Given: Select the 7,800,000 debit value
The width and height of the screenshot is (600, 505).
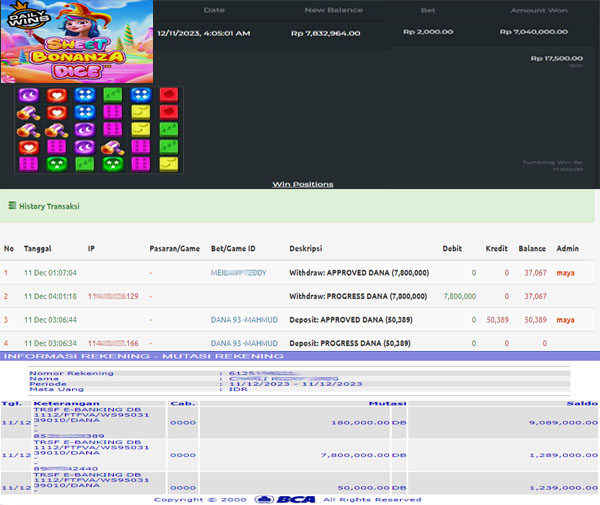Looking at the screenshot, I should 460,296.
